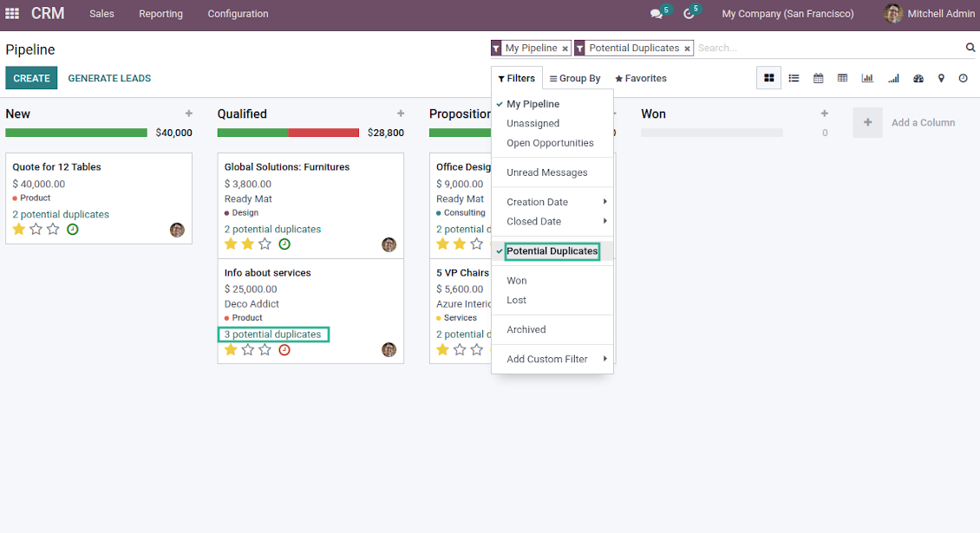Viewport: 980px width, 533px height.
Task: Uncheck the Potential Duplicates filter
Action: pyautogui.click(x=552, y=251)
